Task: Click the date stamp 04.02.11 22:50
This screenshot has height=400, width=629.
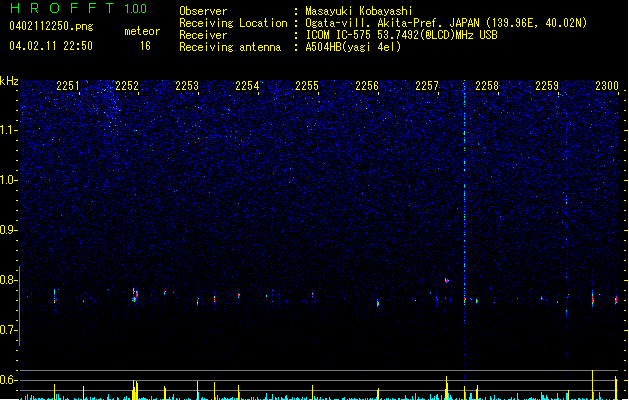Action: pyautogui.click(x=51, y=46)
